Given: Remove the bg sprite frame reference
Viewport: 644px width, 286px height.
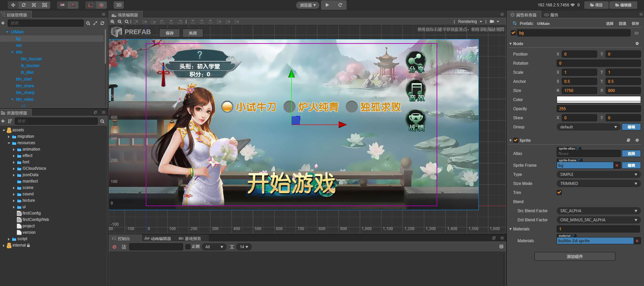Looking at the screenshot, I should coord(617,165).
